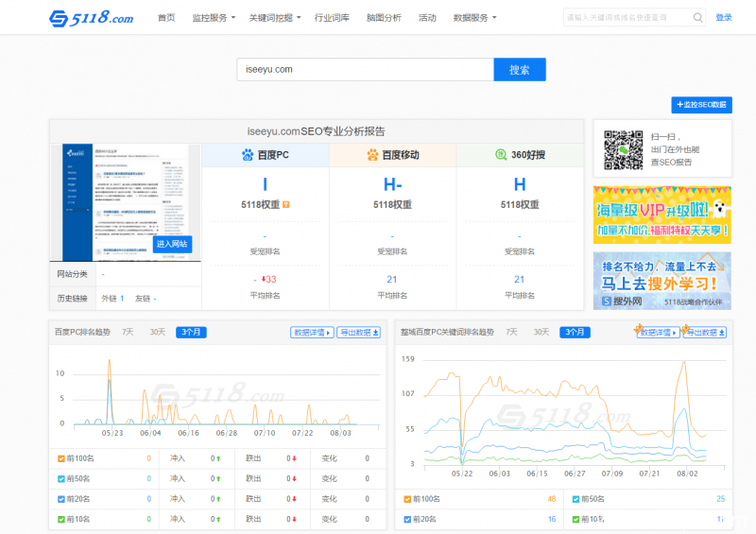This screenshot has height=534, width=756.
Task: Click the blue 搜索 button
Action: pos(520,69)
